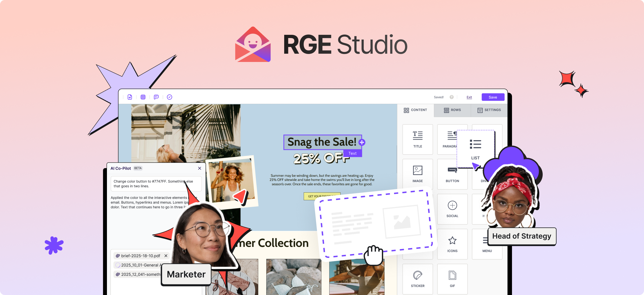Toggle the grid view icon in toolbar

tap(143, 97)
